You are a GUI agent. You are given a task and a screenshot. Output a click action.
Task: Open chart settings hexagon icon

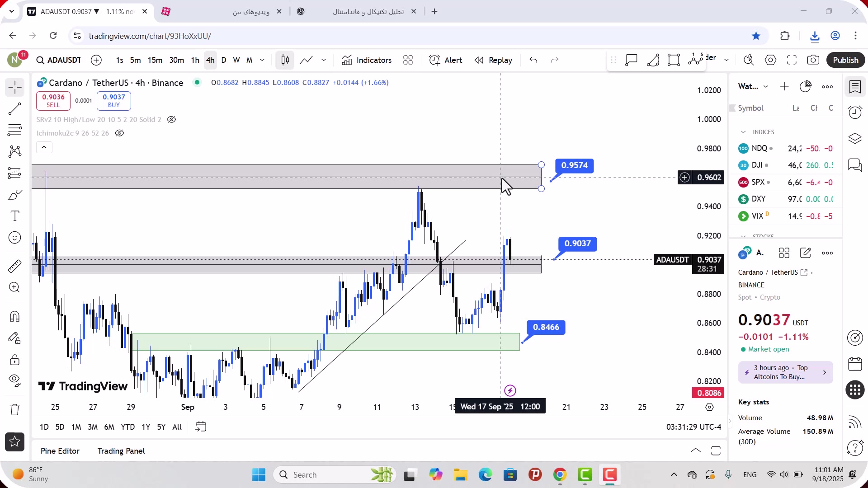coord(771,60)
